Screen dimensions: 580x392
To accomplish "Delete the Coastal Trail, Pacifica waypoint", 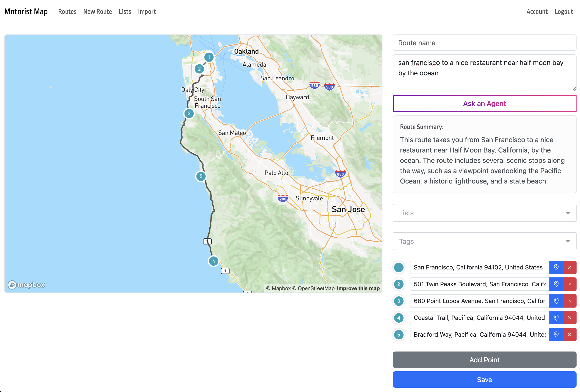I will (569, 318).
